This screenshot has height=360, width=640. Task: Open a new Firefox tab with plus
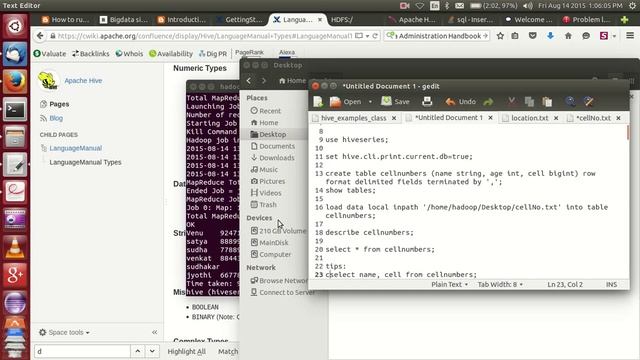click(624, 20)
